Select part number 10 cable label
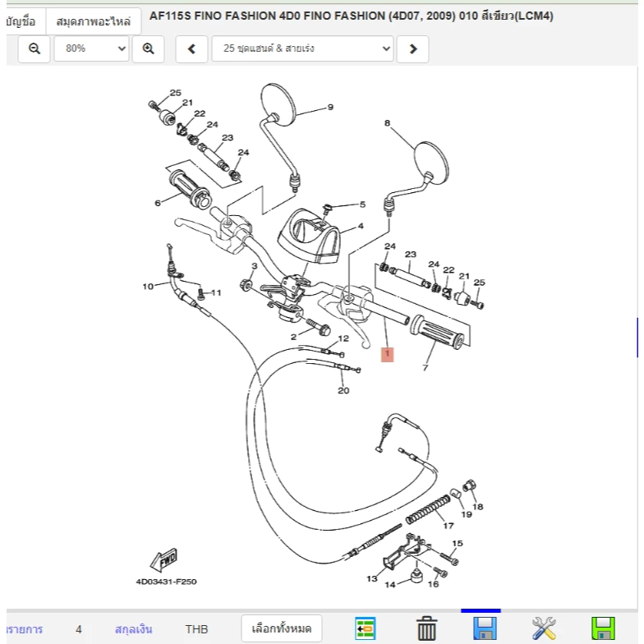This screenshot has width=644, height=644. 148,286
